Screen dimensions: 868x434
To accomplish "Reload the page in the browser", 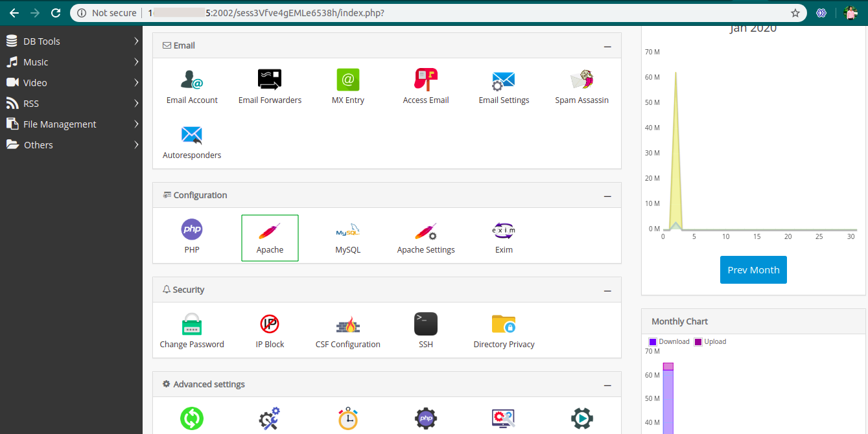I will 56,13.
